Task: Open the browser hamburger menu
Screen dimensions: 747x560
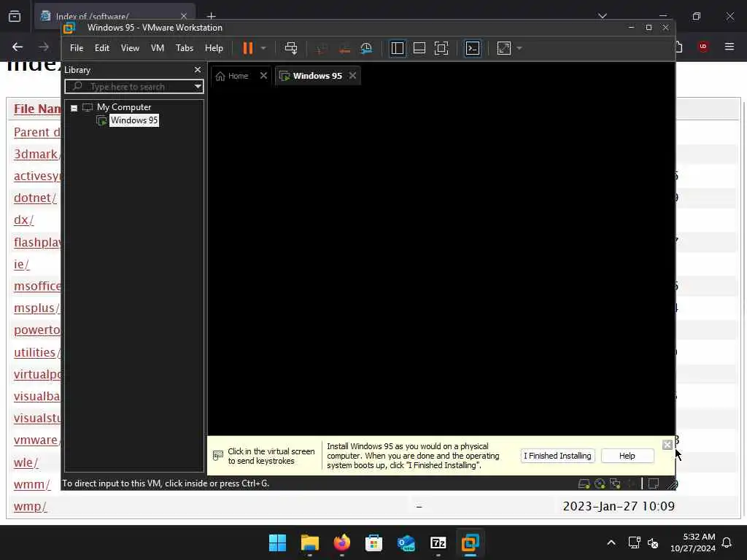Action: [x=729, y=47]
